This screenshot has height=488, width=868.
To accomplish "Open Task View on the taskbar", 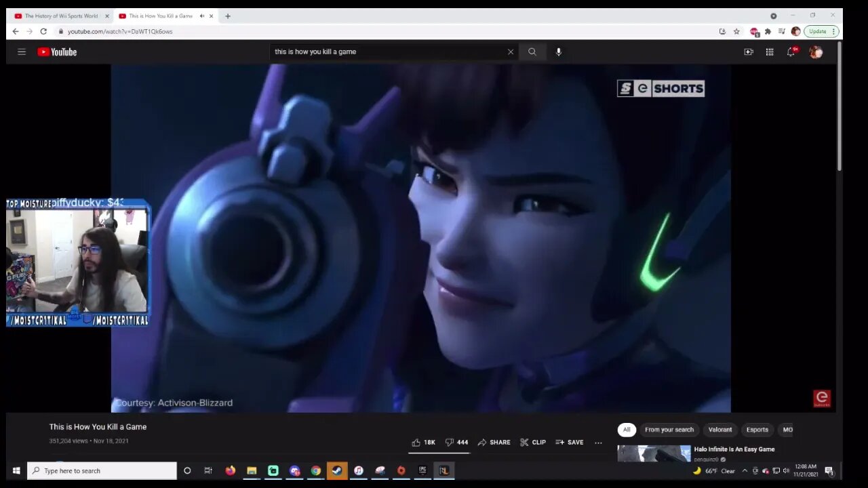I will click(208, 470).
